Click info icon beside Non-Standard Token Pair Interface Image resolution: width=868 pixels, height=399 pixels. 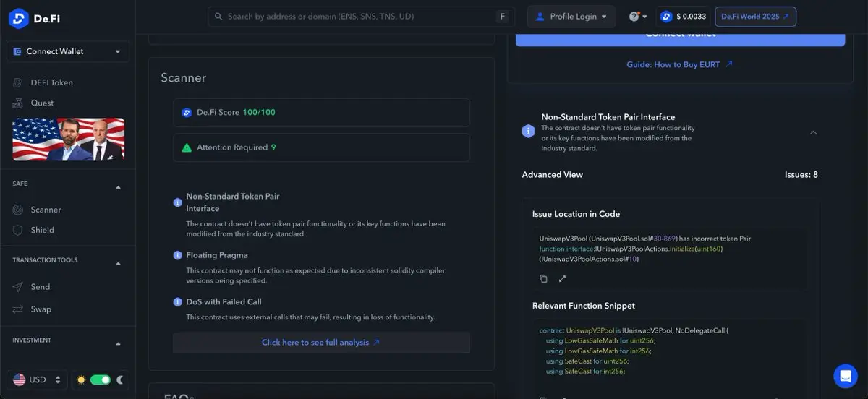(x=177, y=202)
